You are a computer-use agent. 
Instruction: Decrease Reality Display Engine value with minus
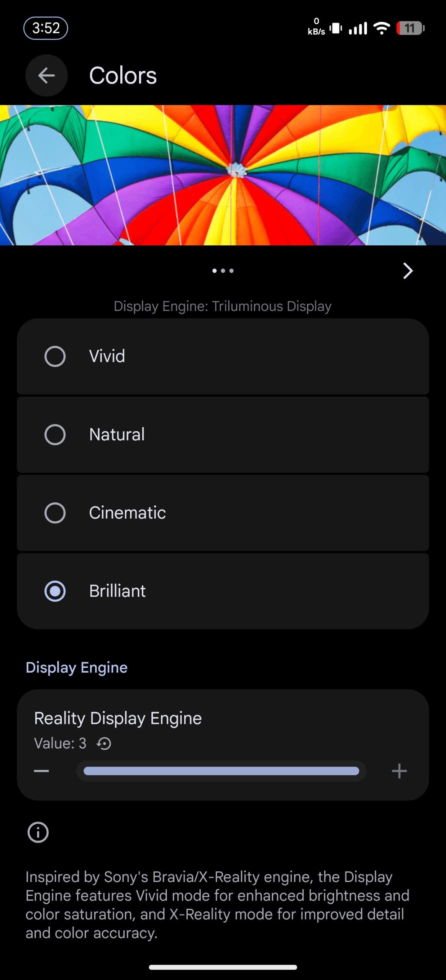(41, 771)
